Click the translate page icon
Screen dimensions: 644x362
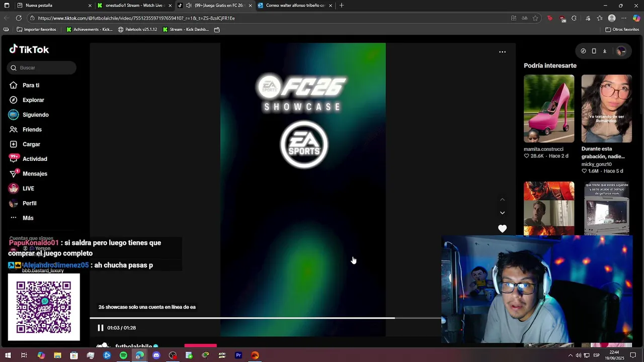coord(524,18)
